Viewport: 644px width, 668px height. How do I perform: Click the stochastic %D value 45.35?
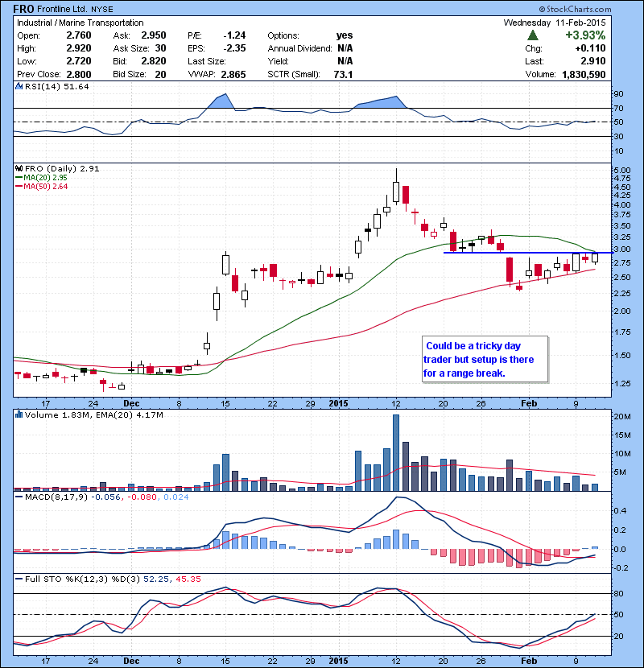click(x=188, y=579)
